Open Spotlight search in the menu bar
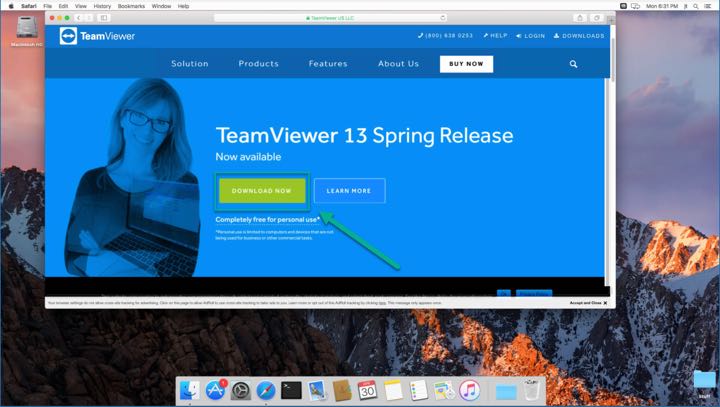The width and height of the screenshot is (720, 407). pyautogui.click(x=696, y=6)
